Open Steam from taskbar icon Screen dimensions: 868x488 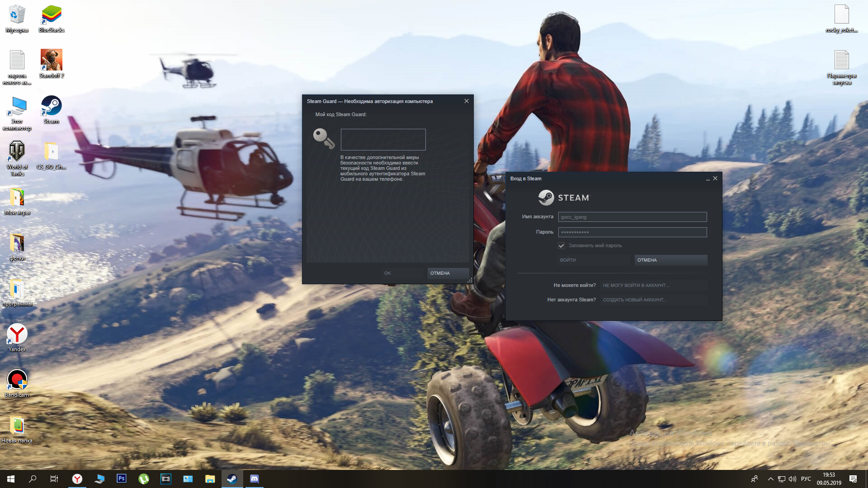(x=232, y=479)
